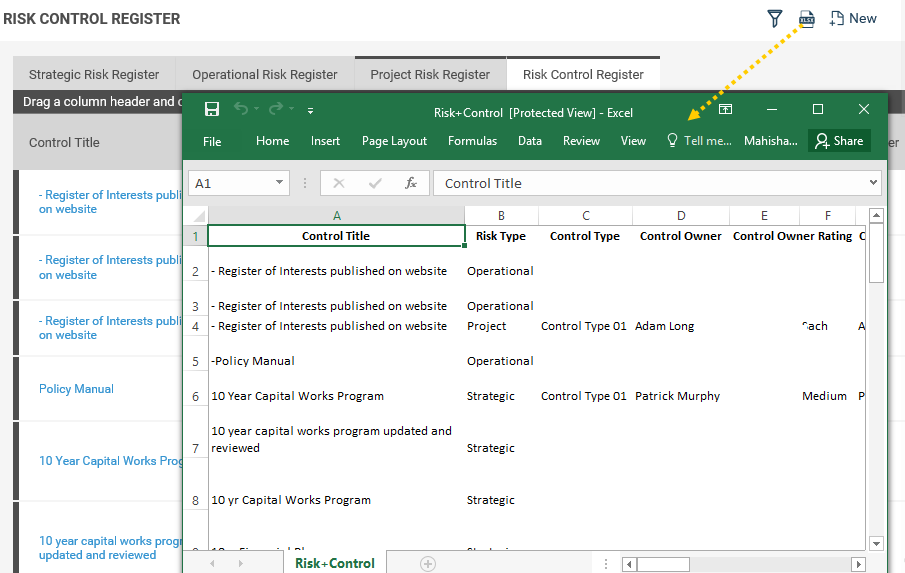Open the Insert ribbon tab

coord(325,141)
